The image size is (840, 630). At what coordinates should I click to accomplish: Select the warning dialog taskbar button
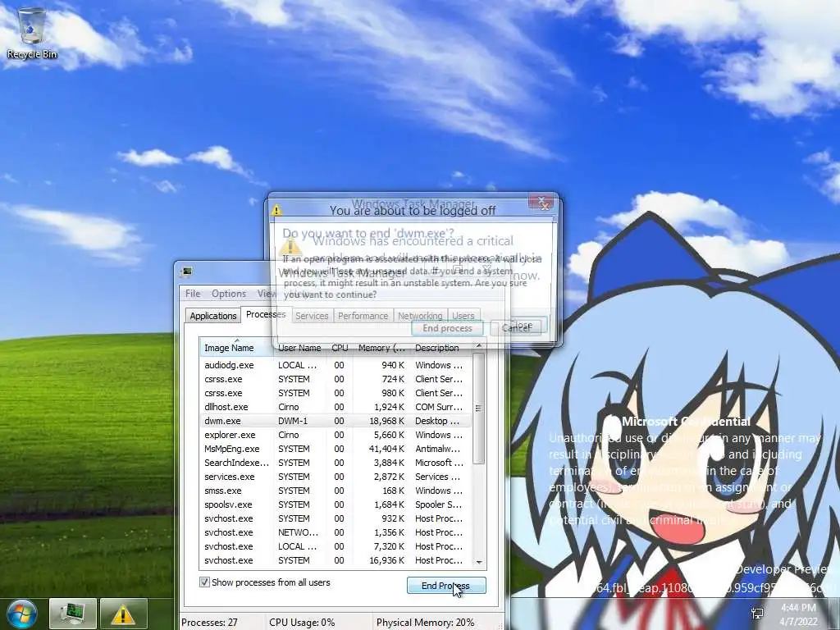point(123,614)
